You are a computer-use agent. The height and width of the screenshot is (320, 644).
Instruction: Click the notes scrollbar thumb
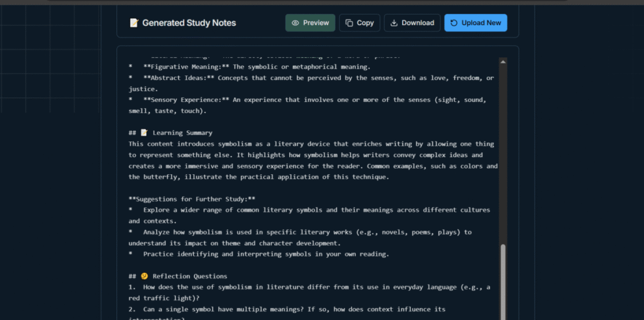pyautogui.click(x=502, y=280)
